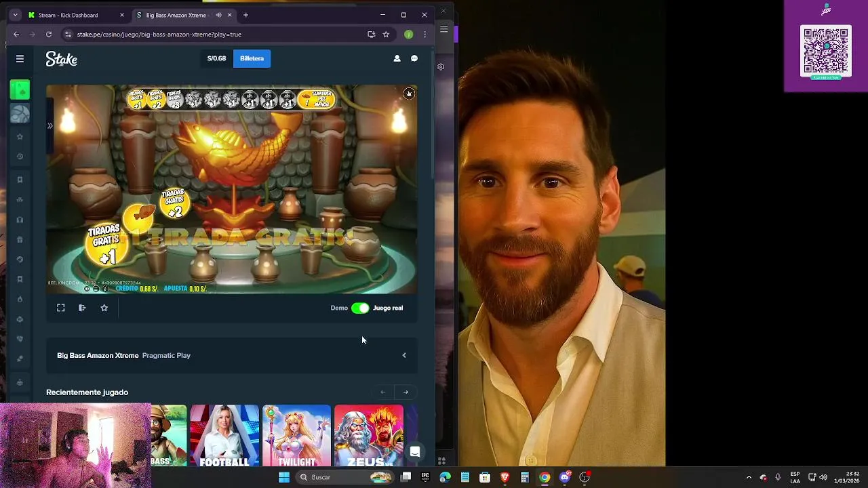
Task: Open the volume control in system tray
Action: pos(823,477)
